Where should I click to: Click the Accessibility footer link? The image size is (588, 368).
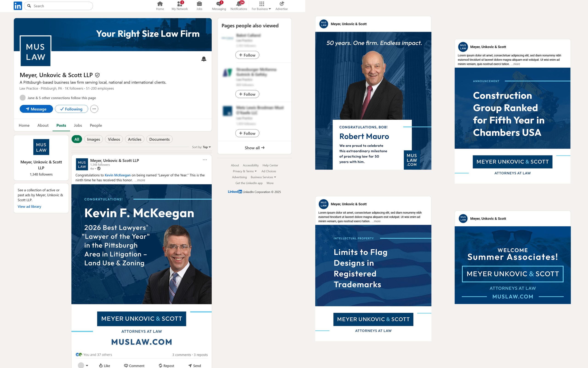(251, 165)
